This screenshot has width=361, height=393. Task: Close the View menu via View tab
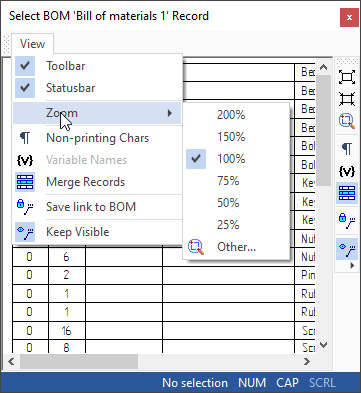point(32,44)
